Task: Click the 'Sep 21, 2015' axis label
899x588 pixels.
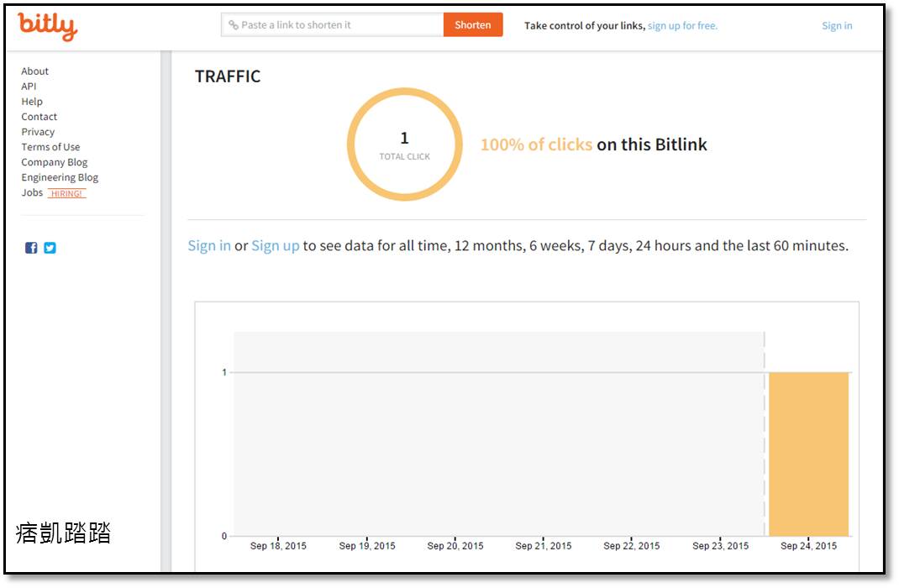Action: coord(544,546)
